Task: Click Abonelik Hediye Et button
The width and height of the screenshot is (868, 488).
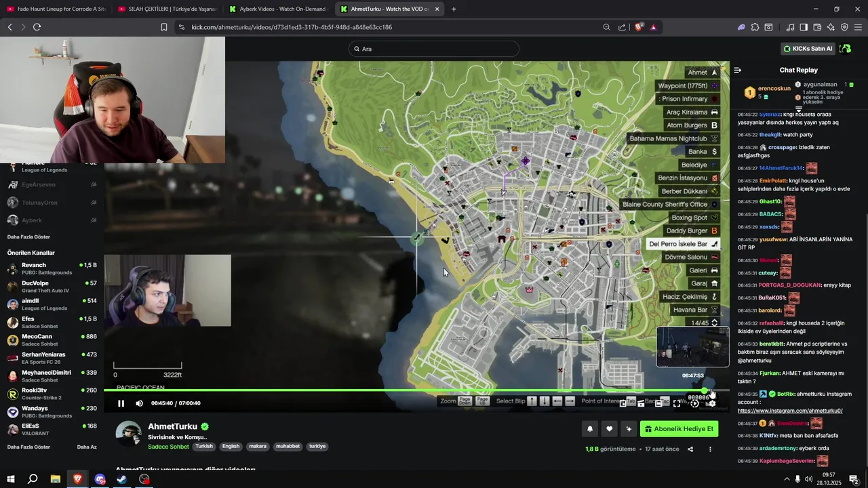Action: point(679,429)
